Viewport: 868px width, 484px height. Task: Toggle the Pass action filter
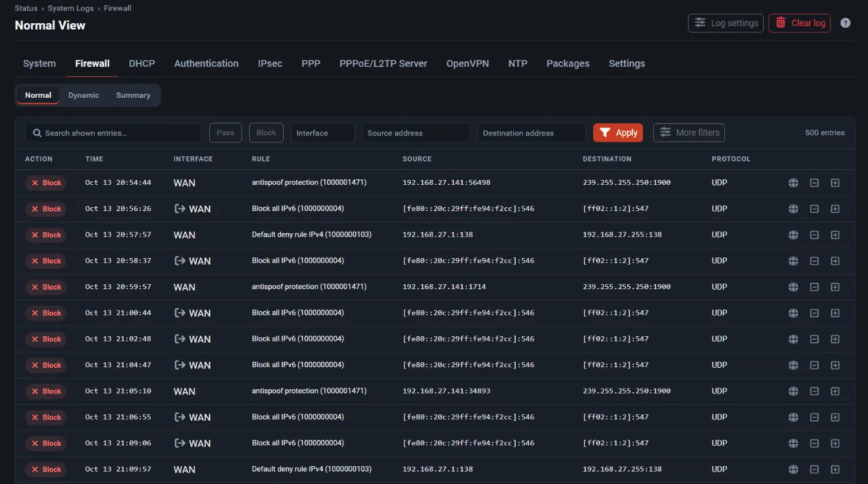(x=225, y=133)
